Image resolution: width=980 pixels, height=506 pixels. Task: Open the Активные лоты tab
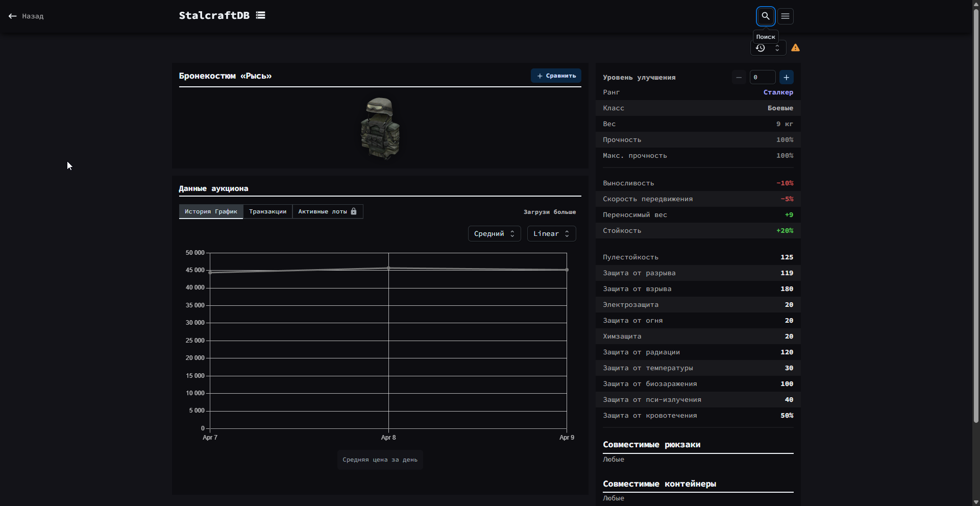pos(327,211)
